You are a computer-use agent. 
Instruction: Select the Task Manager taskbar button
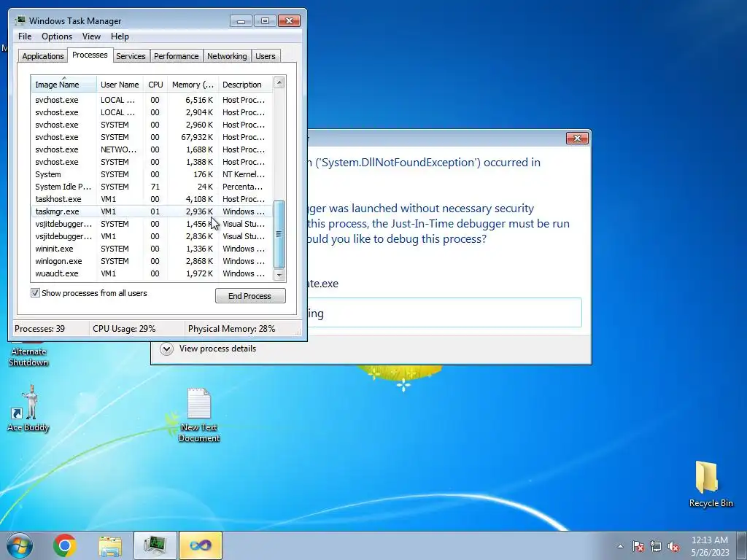click(155, 545)
